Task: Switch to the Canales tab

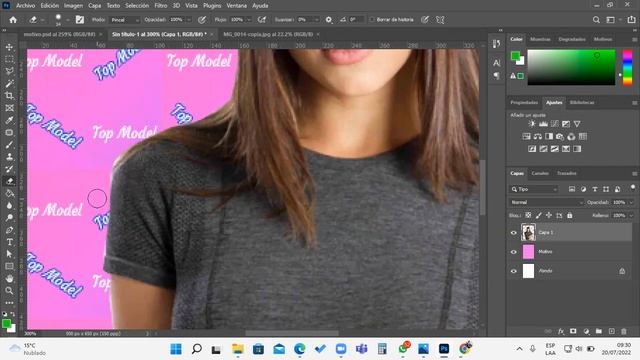Action: (x=540, y=173)
